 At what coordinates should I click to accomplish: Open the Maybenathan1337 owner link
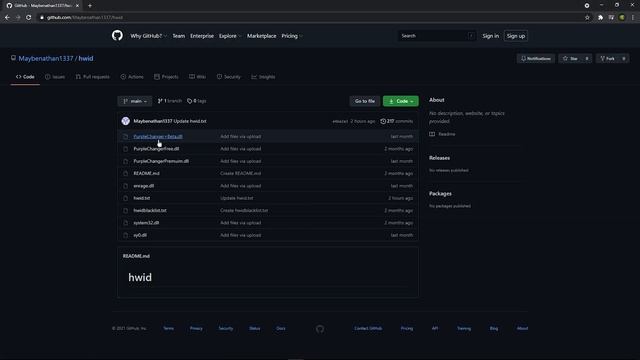tap(46, 58)
